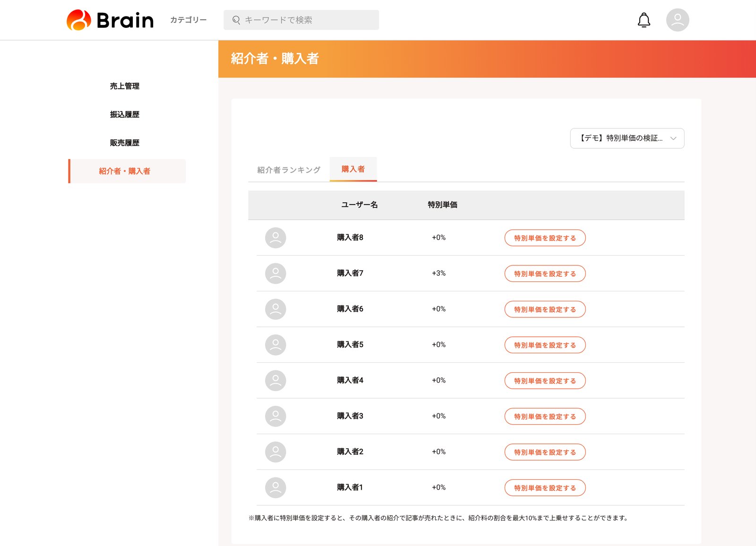Click avatar of 購入者1
Screen dimensions: 756x546
pos(275,487)
